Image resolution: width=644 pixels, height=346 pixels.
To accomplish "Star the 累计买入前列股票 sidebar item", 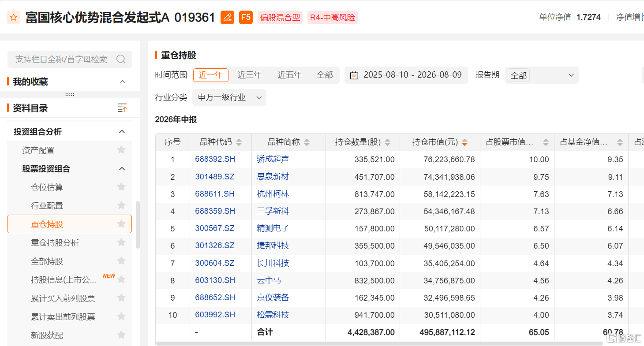I will click(x=121, y=298).
